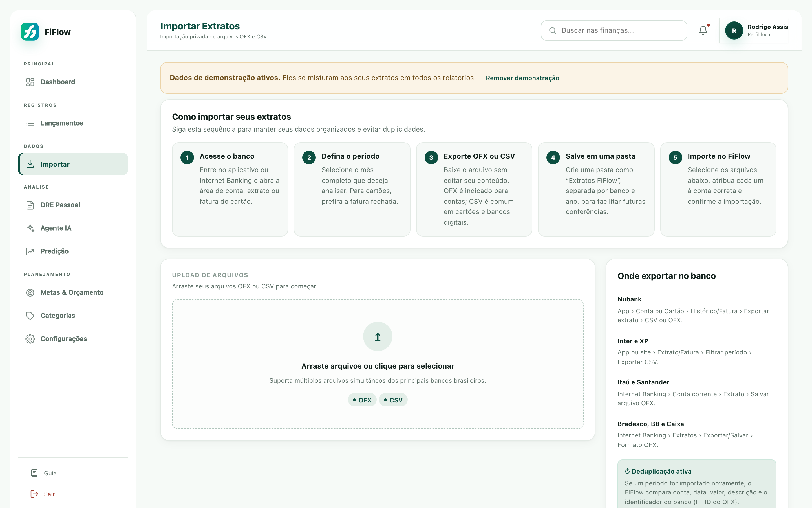
Task: Navigate to Agente IA
Action: tap(73, 228)
